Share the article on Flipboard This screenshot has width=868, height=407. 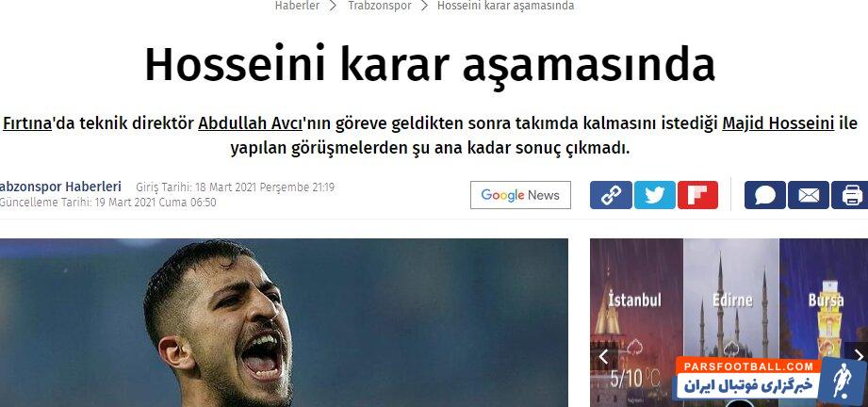pos(697,195)
